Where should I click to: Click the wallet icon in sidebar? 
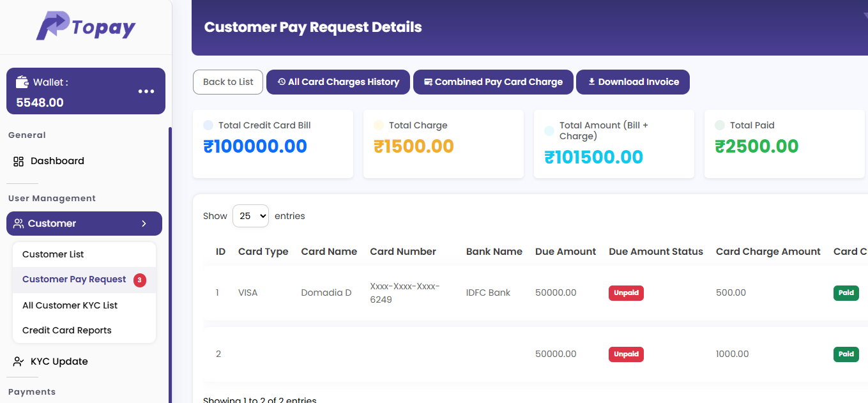[x=22, y=82]
